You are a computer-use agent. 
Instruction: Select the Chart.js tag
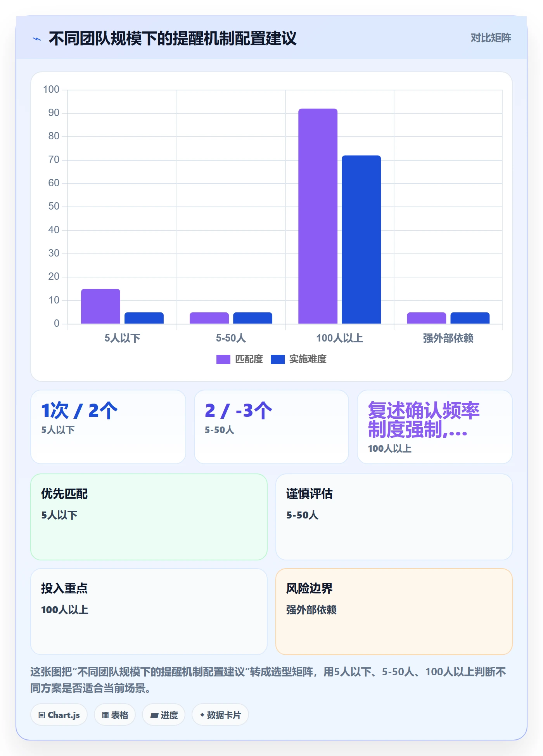59,714
